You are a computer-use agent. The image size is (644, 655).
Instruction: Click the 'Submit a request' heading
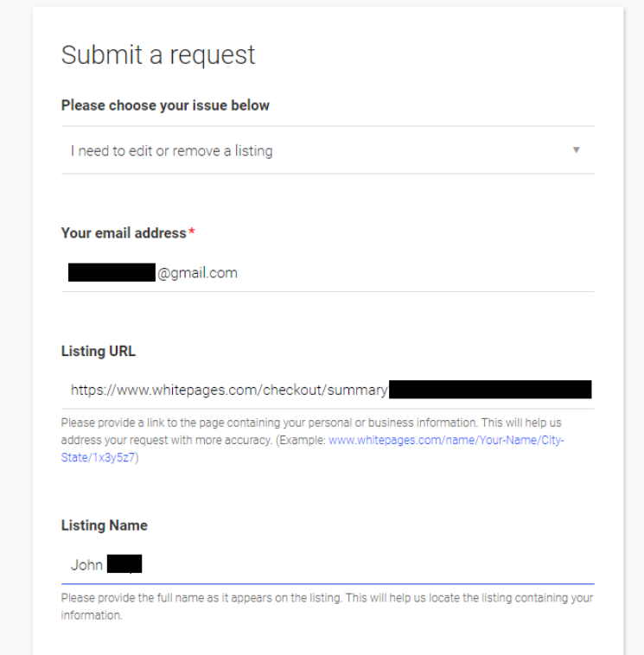pos(158,54)
